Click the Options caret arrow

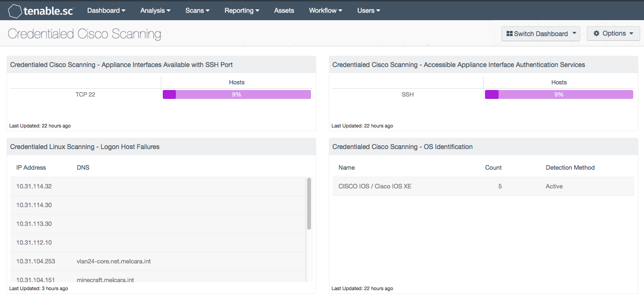pyautogui.click(x=631, y=34)
